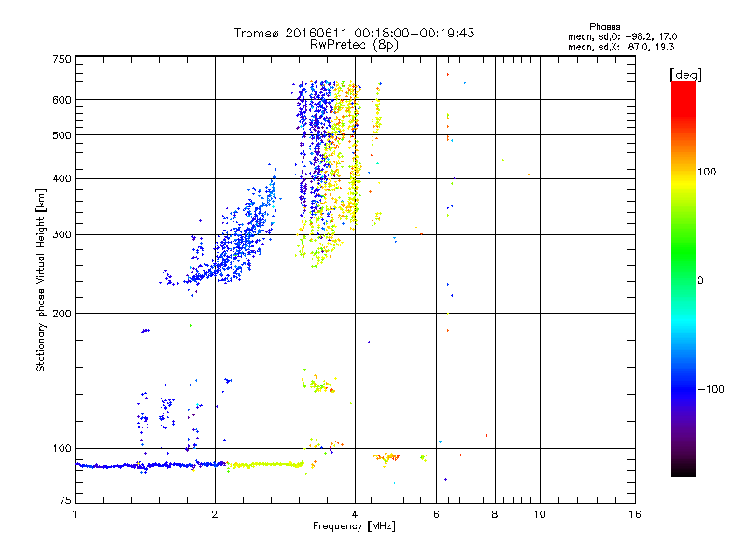Click the x-axis tick label "10"
This screenshot has width=747, height=560.
(540, 514)
